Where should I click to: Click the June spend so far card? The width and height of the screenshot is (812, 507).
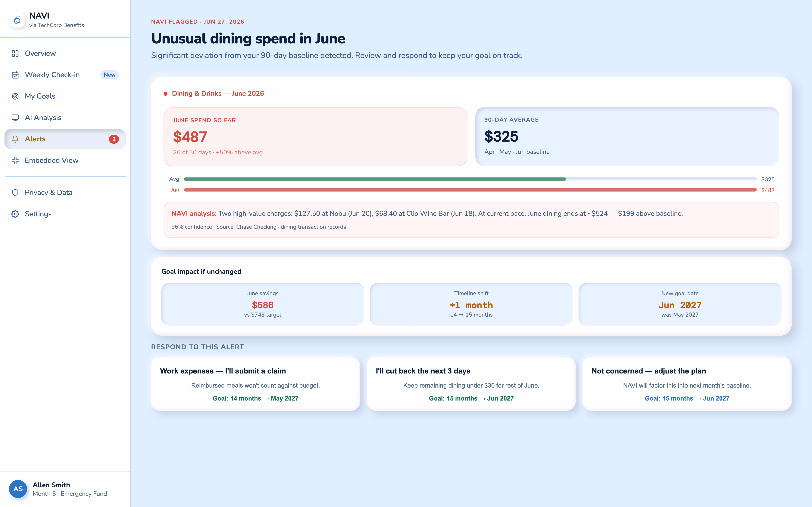point(315,137)
